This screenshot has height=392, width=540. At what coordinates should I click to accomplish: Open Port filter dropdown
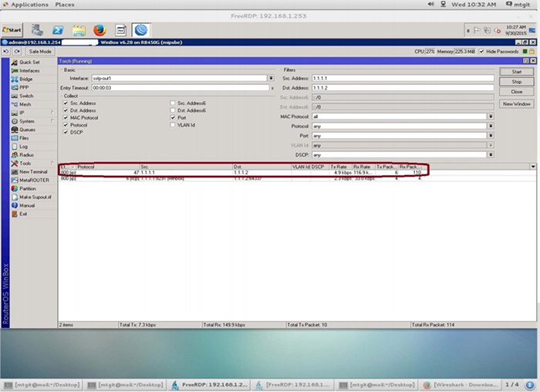tap(491, 136)
